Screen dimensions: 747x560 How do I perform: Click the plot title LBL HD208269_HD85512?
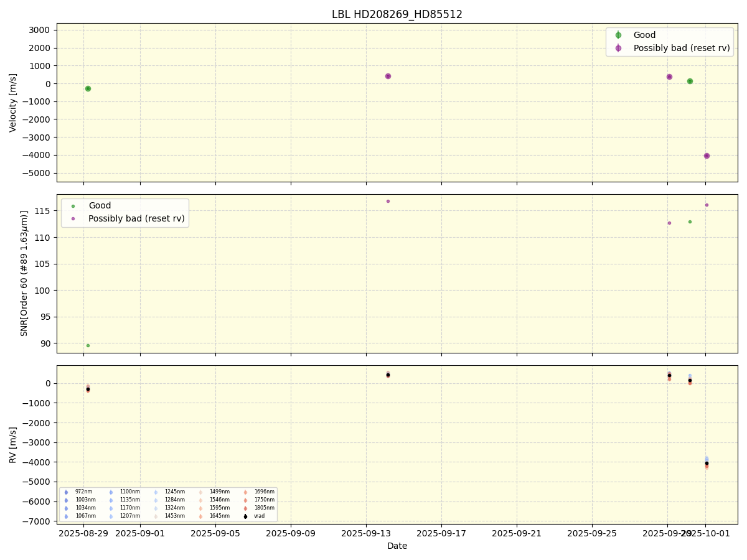tap(397, 14)
